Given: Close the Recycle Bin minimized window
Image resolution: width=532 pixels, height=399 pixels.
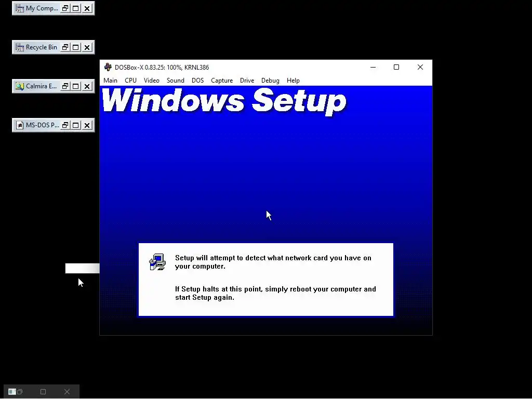Looking at the screenshot, I should tap(87, 47).
